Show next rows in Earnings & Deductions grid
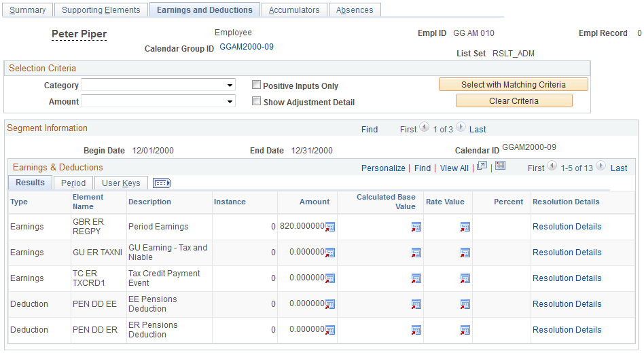The width and height of the screenshot is (644, 353). coord(602,167)
